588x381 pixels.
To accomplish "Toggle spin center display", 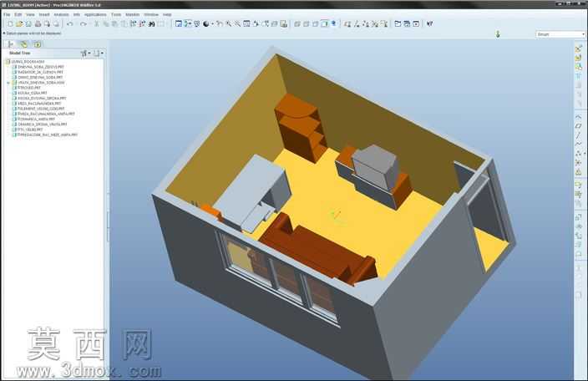I will [187, 23].
